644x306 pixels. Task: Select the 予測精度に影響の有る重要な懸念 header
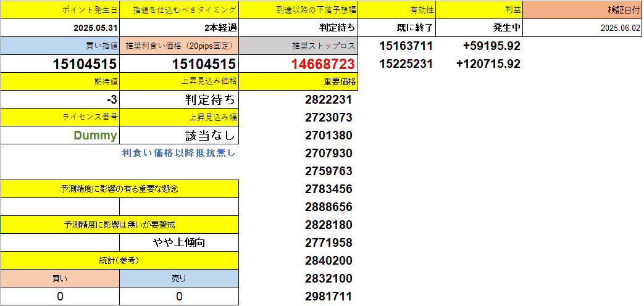(119, 189)
